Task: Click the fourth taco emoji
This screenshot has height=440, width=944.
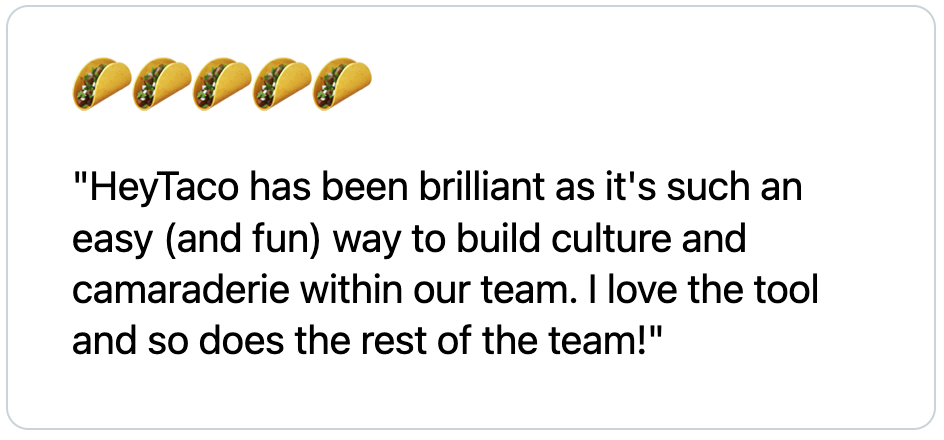Action: [x=282, y=83]
